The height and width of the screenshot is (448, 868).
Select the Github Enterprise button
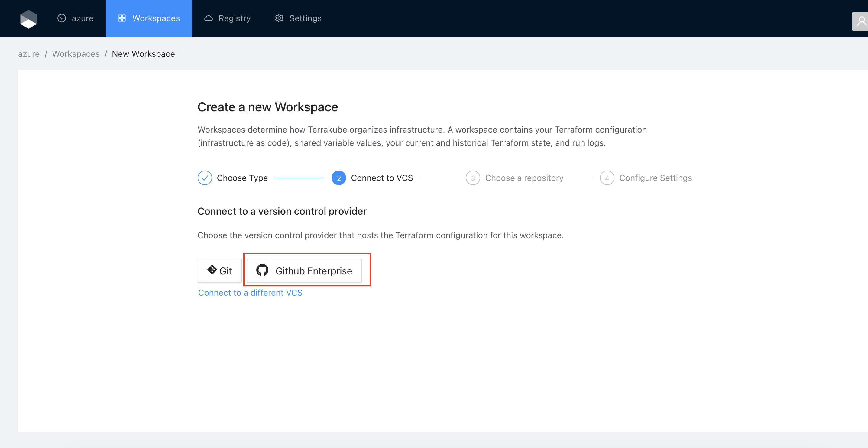click(x=304, y=270)
